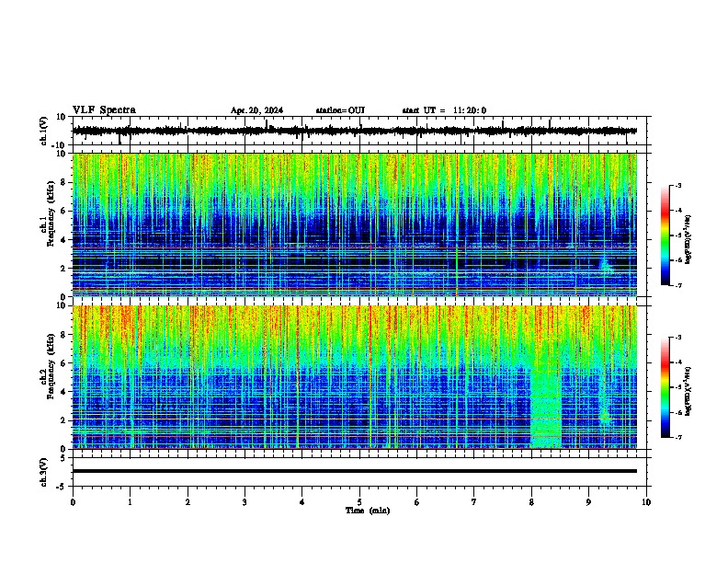This screenshot has width=728, height=563.
Task: Click the ch.1 spectrogram color bar
Action: [x=665, y=236]
